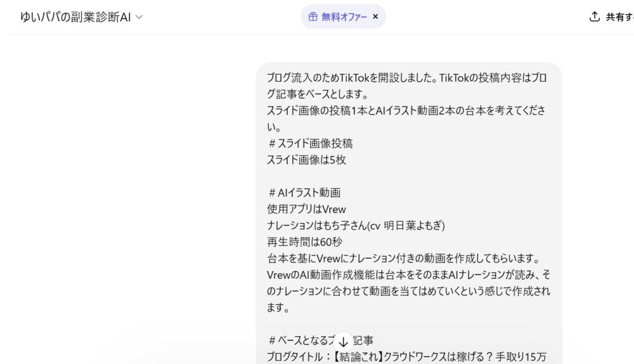Click the 使用アプリはVrew line
634x364 pixels.
click(306, 209)
